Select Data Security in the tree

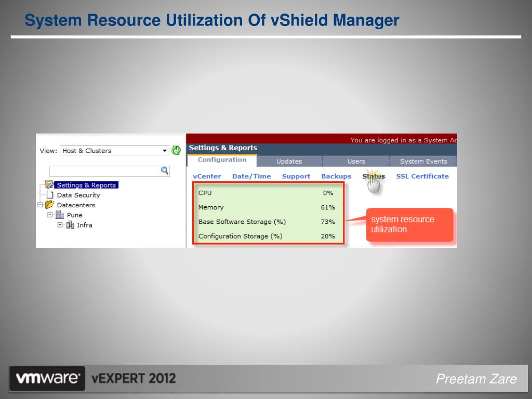point(78,195)
